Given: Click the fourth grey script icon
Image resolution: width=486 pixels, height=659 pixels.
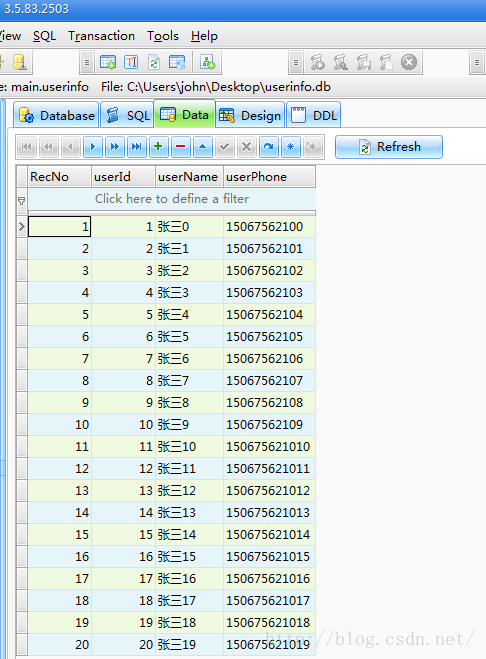Looking at the screenshot, I should (386, 63).
